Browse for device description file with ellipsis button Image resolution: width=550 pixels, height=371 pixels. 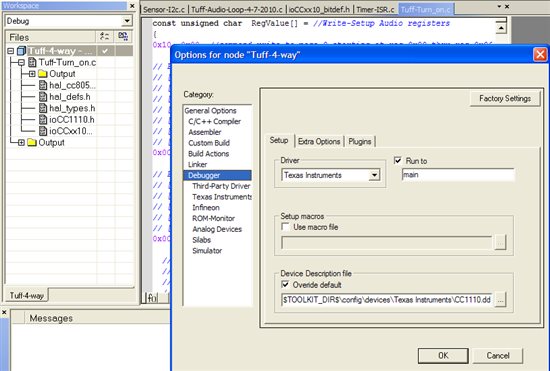click(500, 300)
